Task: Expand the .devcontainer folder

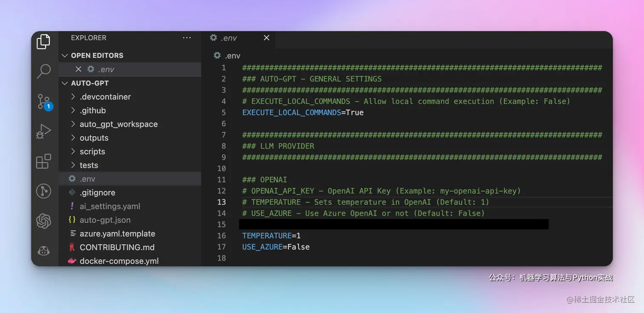Action: (x=73, y=97)
